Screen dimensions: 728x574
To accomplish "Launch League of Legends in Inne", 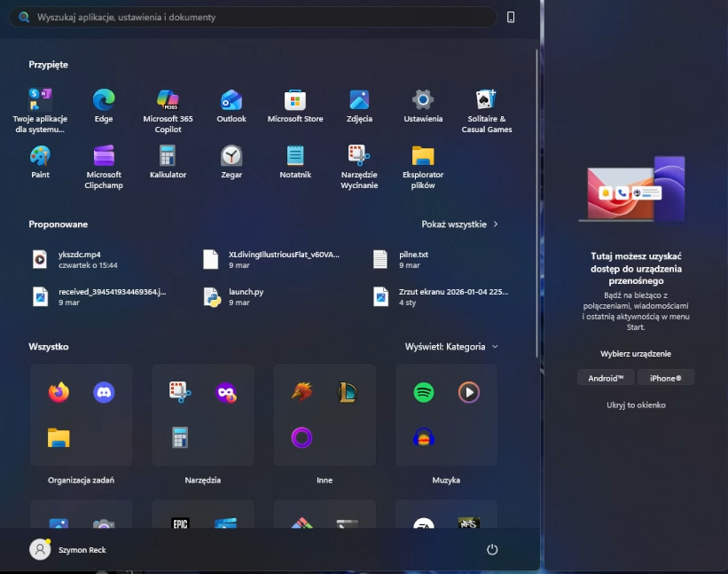I will point(347,392).
